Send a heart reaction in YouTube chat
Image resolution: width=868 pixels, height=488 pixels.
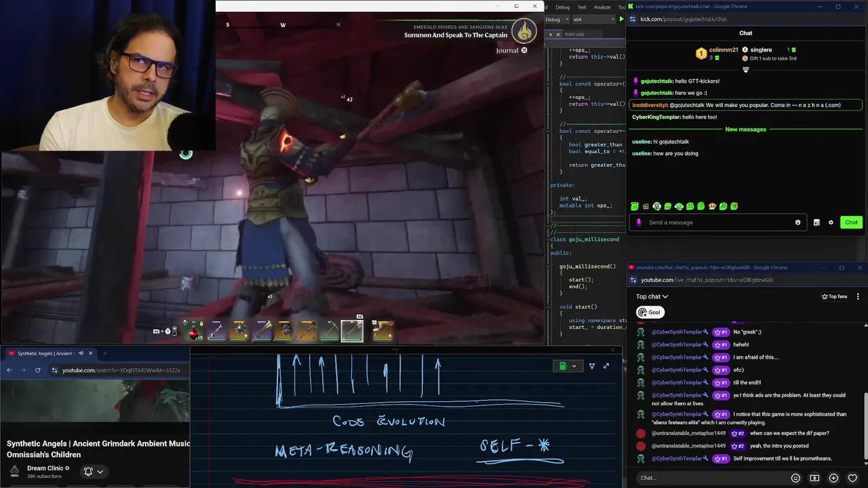coord(852,478)
